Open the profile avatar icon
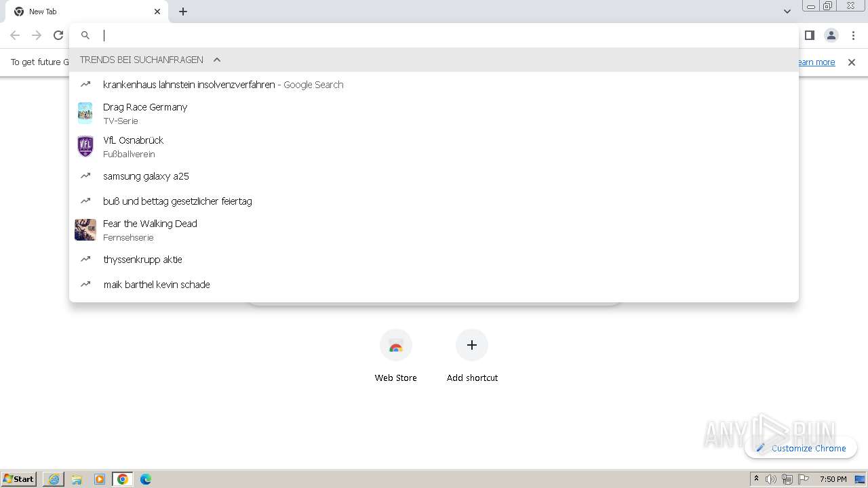Screen dimensions: 868x488 point(831,35)
